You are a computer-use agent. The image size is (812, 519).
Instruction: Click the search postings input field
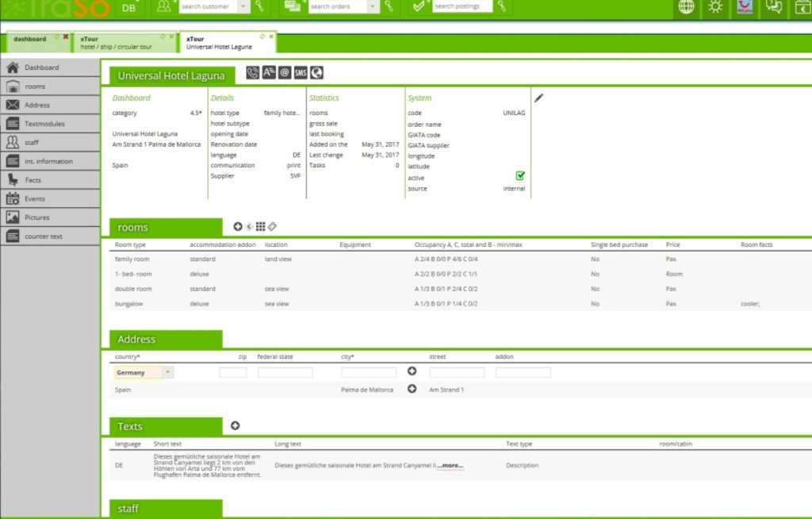[x=462, y=6]
